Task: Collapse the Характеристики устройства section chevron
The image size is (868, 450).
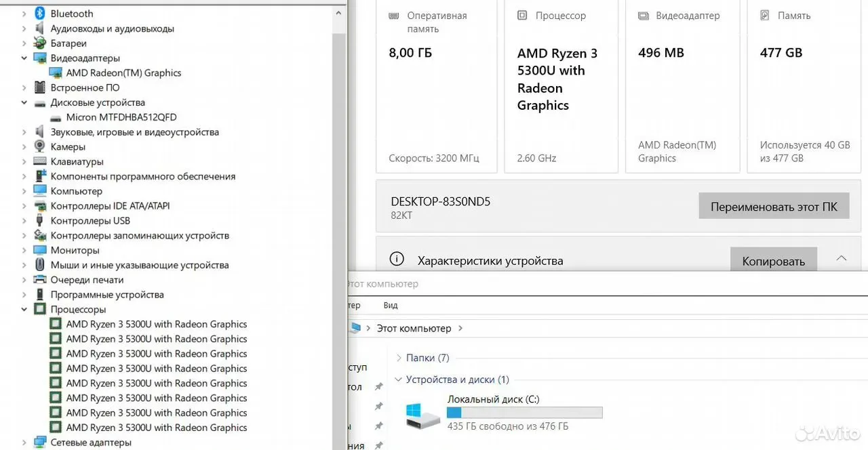Action: 842,258
